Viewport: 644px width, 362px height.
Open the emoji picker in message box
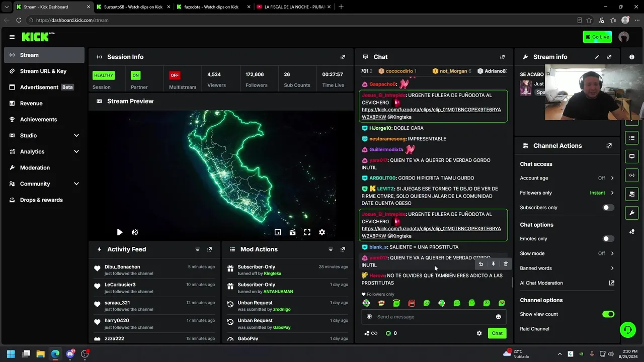pos(498,317)
